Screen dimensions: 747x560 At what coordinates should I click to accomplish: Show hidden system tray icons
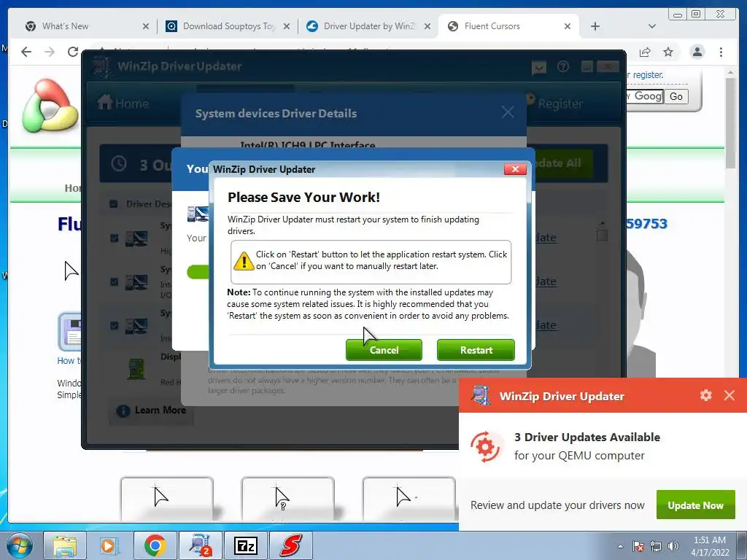(x=620, y=546)
